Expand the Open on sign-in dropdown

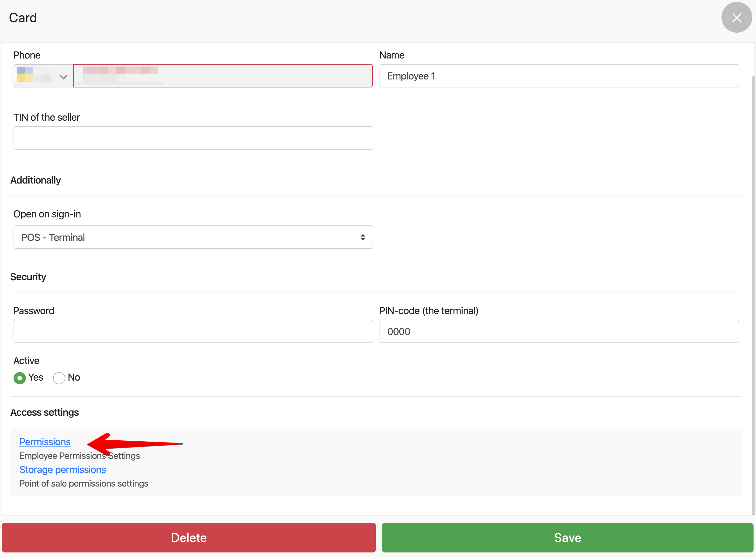[193, 237]
